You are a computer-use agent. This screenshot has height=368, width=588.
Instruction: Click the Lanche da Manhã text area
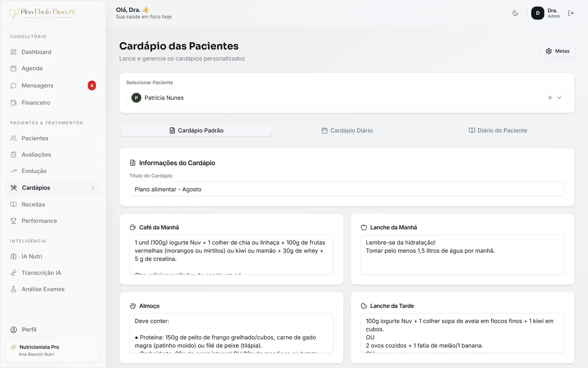[462, 255]
